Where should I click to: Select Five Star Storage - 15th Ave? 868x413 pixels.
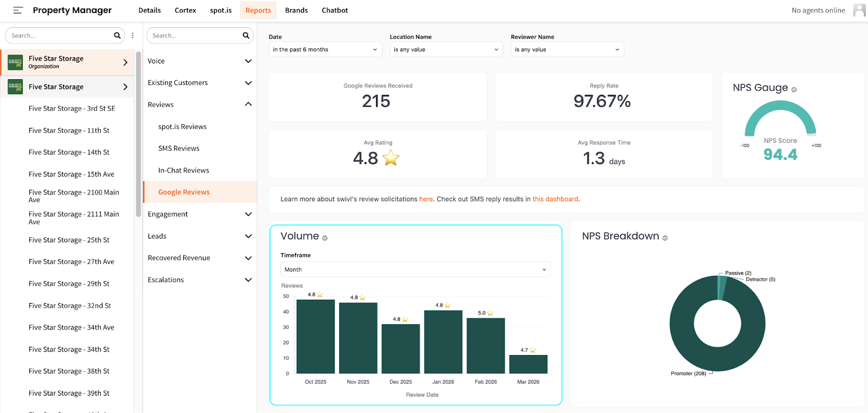pyautogui.click(x=72, y=175)
